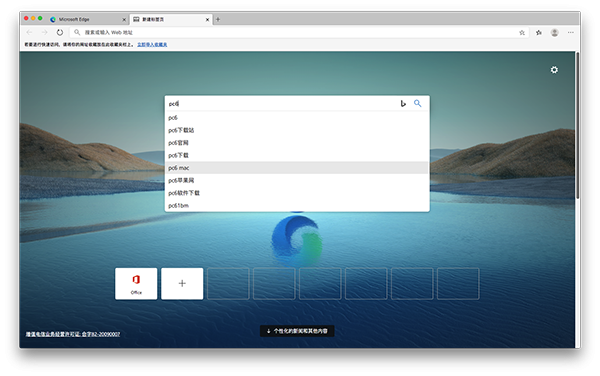Open the Office quick link tile
Image resolution: width=600 pixels, height=376 pixels.
tap(136, 283)
